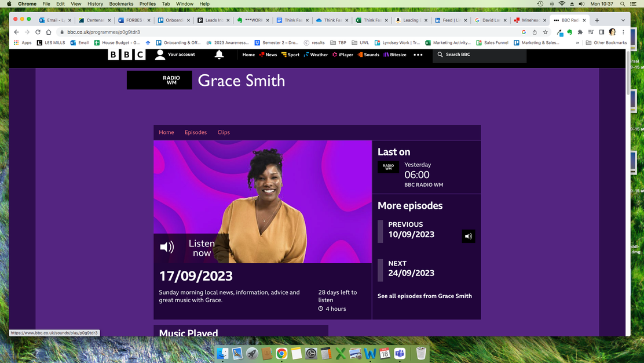Open BBC Sport in top navigation
The height and width of the screenshot is (363, 644).
(x=290, y=55)
